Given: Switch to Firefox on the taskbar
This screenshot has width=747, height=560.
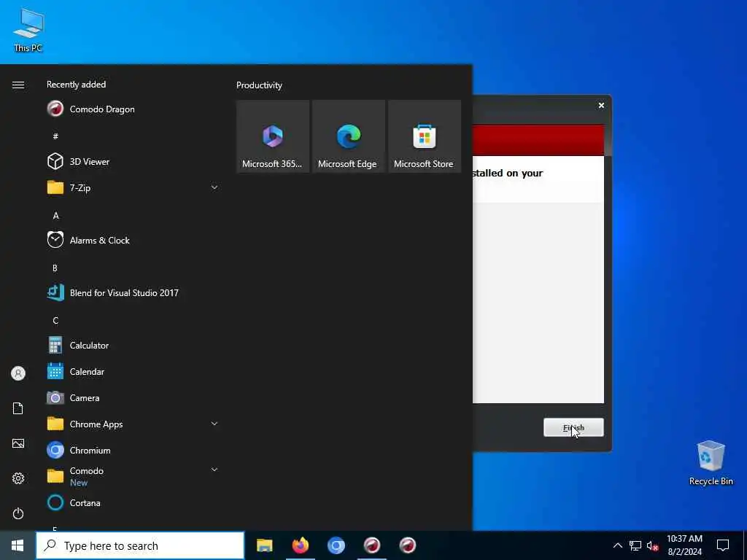Looking at the screenshot, I should (x=300, y=545).
